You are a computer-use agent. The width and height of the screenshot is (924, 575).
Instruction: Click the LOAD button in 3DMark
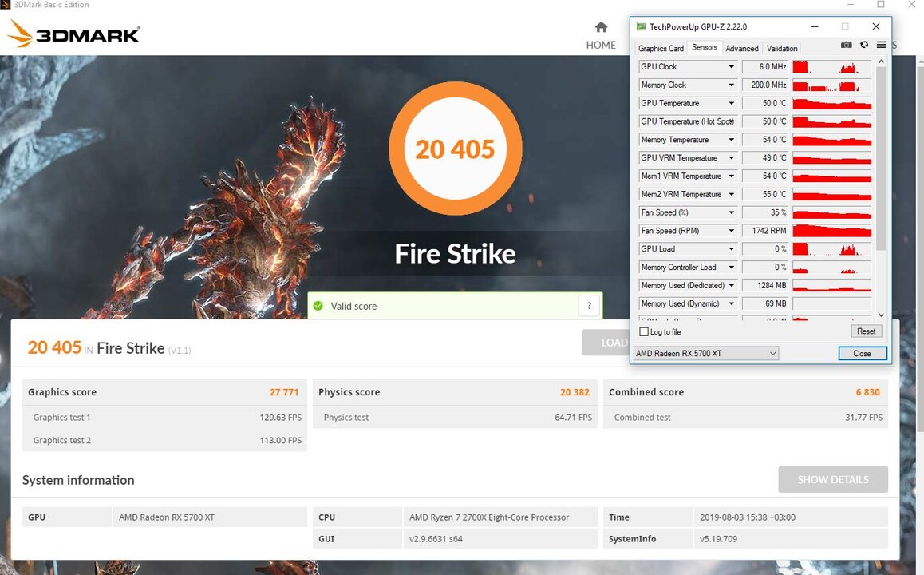point(606,343)
